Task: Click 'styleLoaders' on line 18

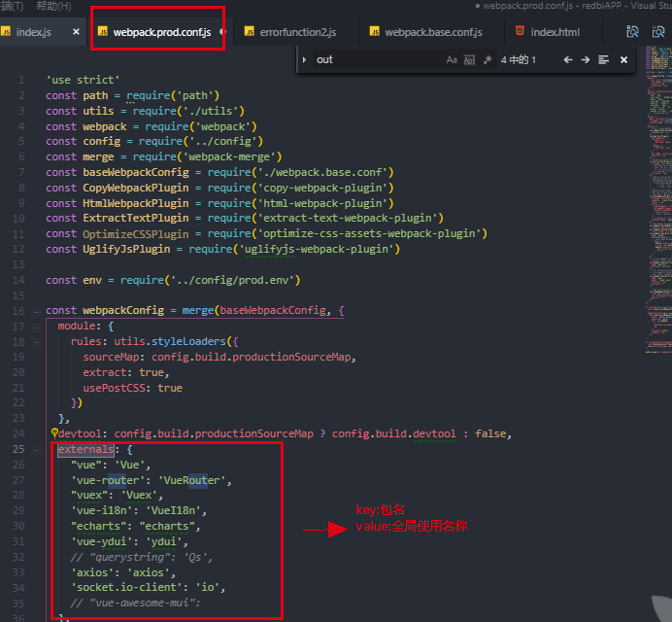Action: click(x=188, y=341)
